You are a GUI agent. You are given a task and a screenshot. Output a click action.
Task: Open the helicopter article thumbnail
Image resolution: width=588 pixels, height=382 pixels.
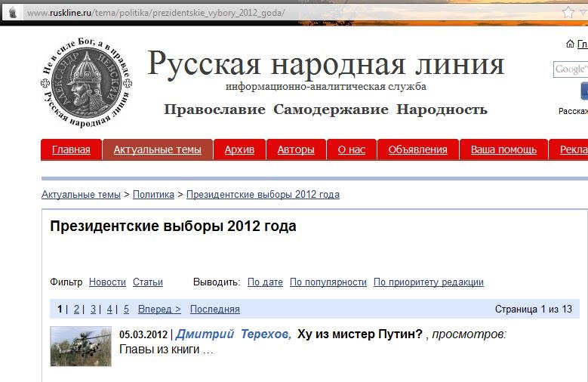(x=81, y=347)
